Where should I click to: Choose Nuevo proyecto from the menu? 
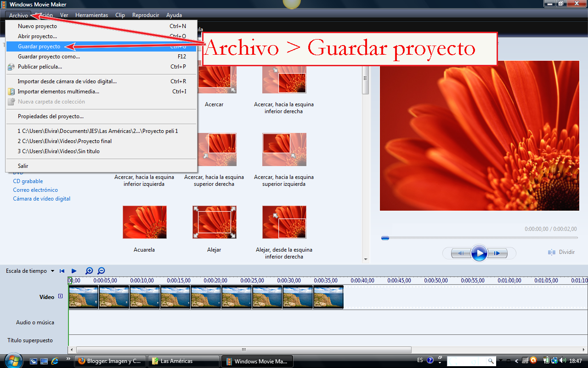click(x=102, y=26)
